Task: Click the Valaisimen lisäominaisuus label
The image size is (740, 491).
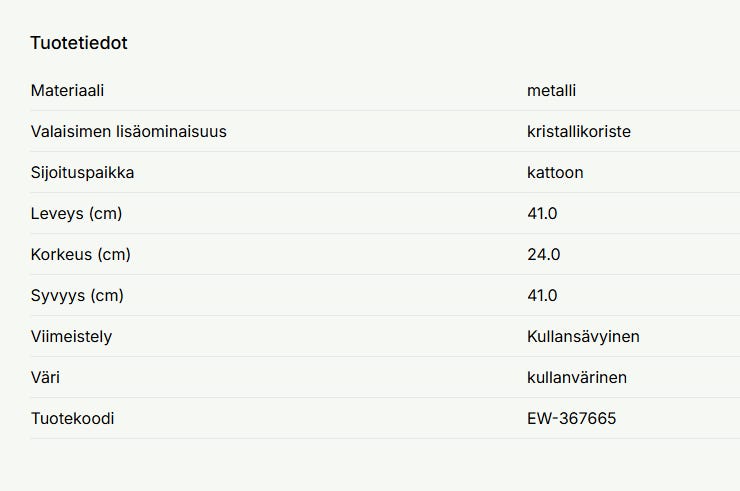Action: click(128, 132)
